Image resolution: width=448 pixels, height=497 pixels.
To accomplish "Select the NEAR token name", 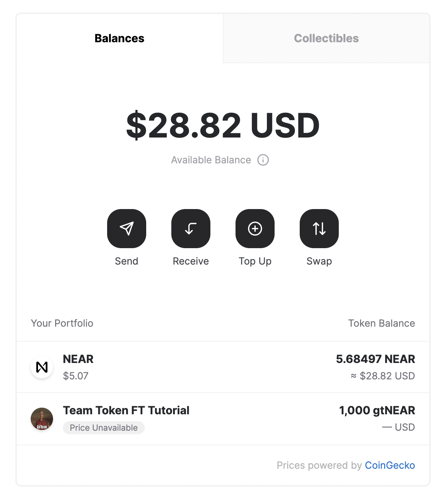I will pos(78,359).
